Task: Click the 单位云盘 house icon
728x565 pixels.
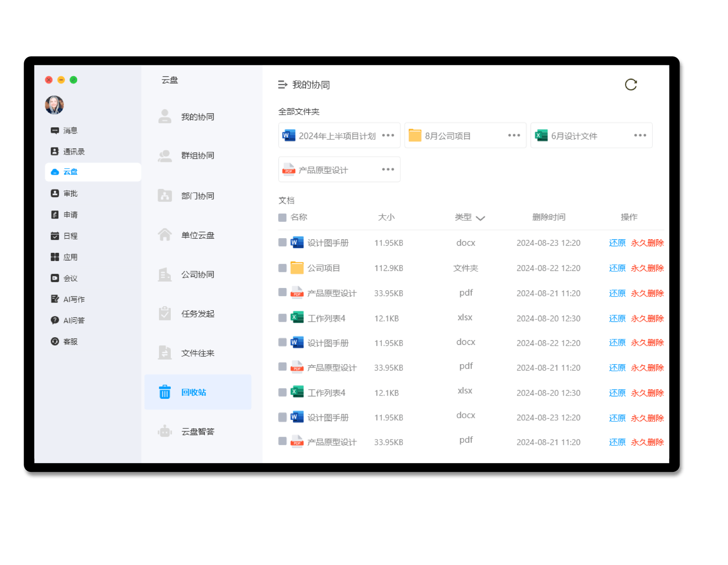Action: [165, 235]
